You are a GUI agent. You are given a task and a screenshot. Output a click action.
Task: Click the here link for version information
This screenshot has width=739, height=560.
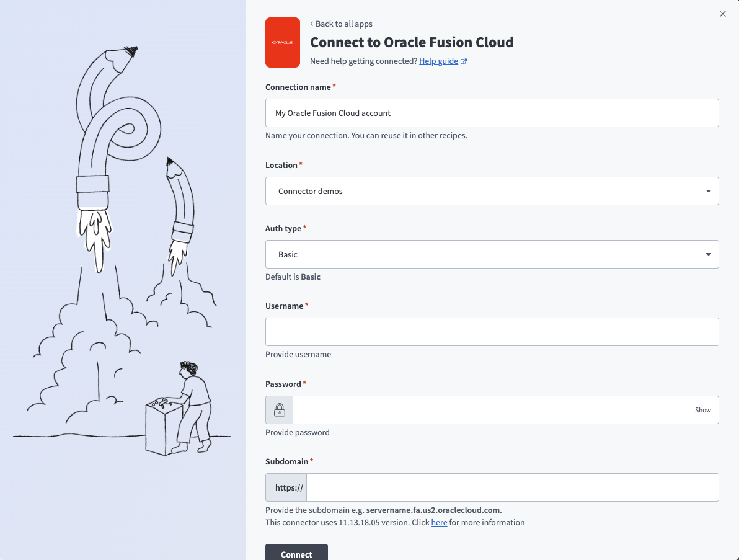click(439, 522)
